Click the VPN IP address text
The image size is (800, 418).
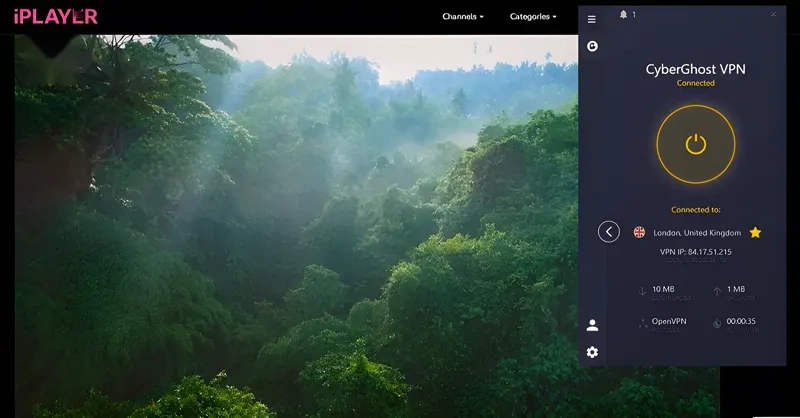pos(696,253)
